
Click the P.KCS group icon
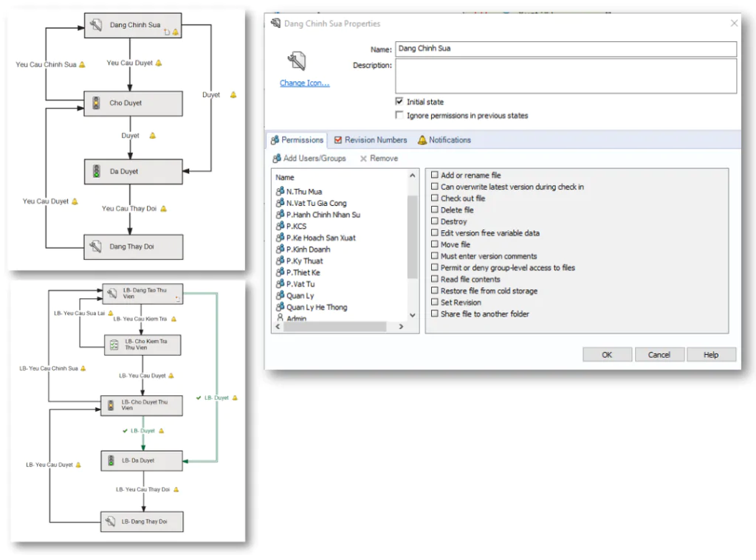click(280, 226)
